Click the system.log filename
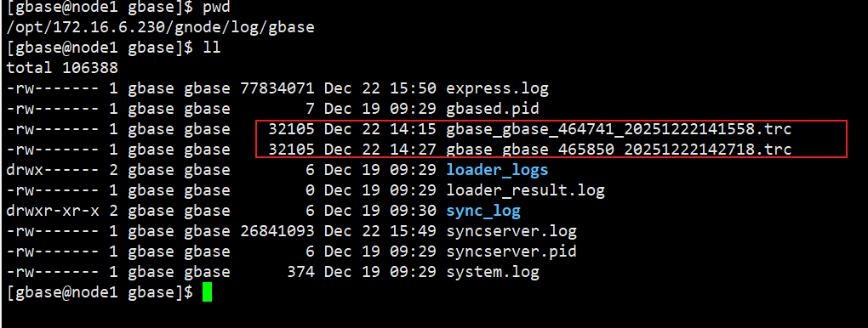Screen dimensions: 868x328 pyautogui.click(x=492, y=272)
